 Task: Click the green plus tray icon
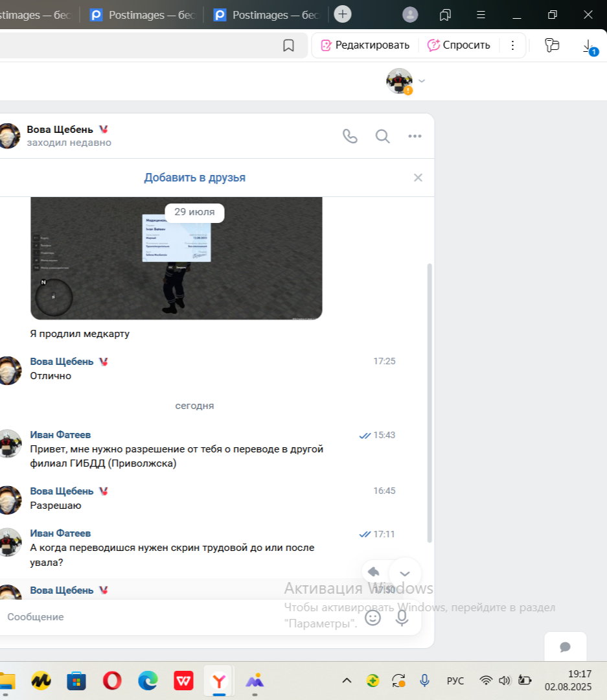[x=372, y=681]
